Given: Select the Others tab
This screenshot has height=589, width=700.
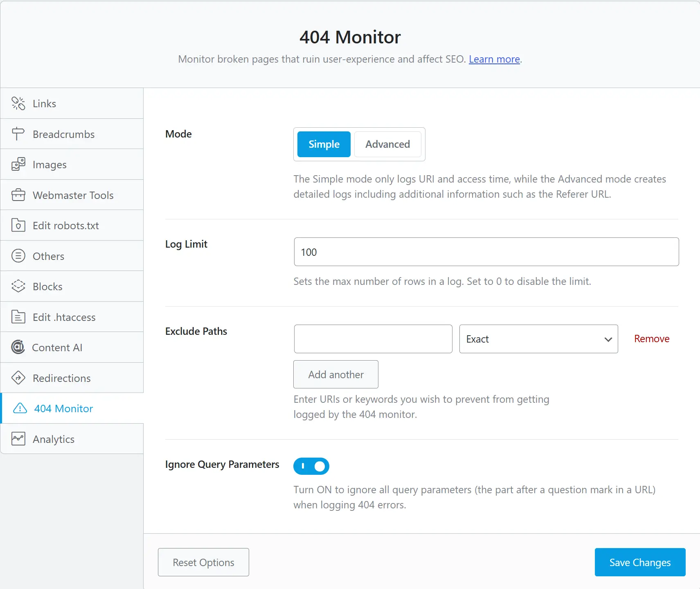Looking at the screenshot, I should 72,256.
